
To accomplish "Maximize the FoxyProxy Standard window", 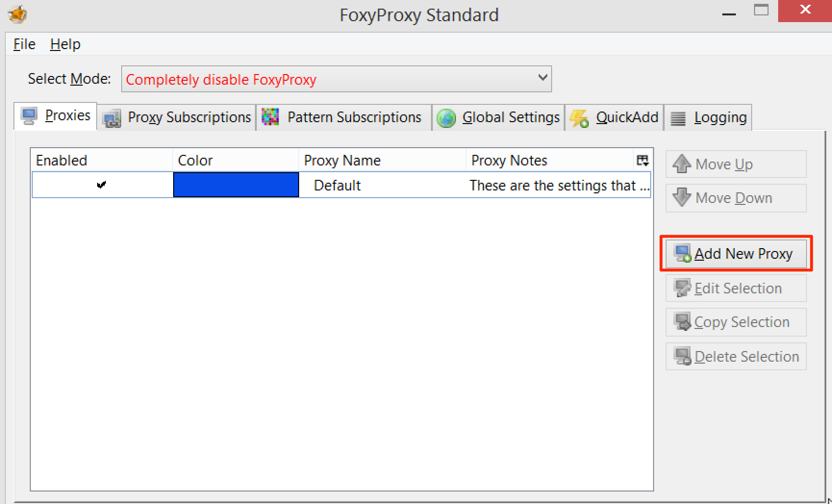I will pyautogui.click(x=761, y=11).
